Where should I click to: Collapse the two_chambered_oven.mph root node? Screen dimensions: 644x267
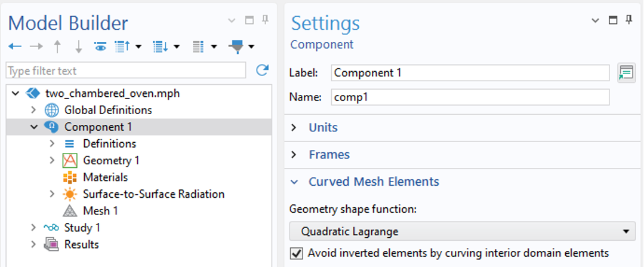[16, 94]
